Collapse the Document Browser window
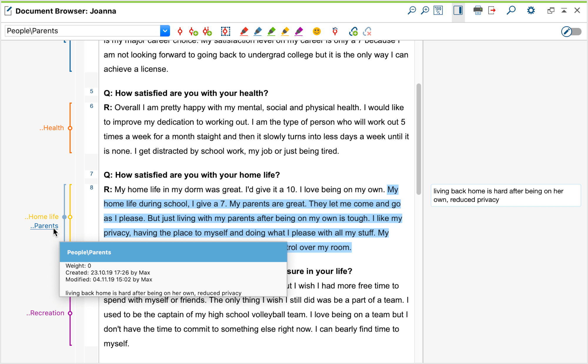This screenshot has width=588, height=364. click(x=564, y=11)
